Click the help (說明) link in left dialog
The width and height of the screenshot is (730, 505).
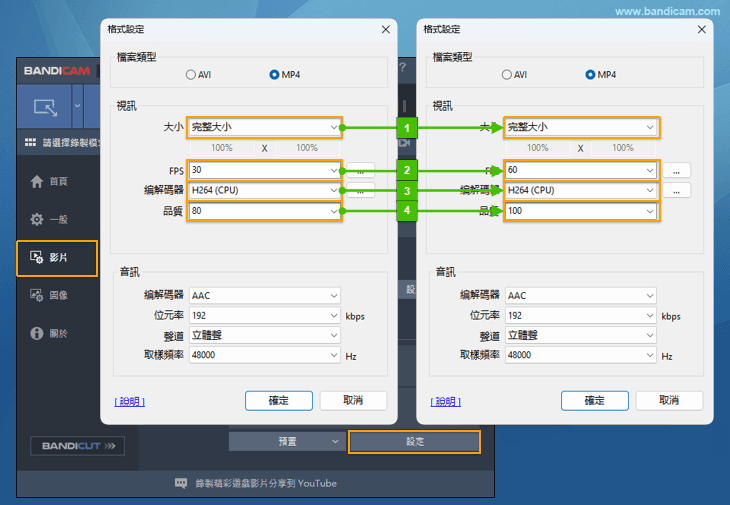(129, 401)
